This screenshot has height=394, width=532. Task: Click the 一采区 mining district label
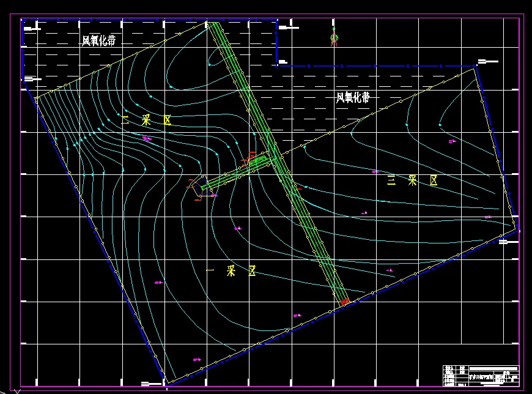231,271
